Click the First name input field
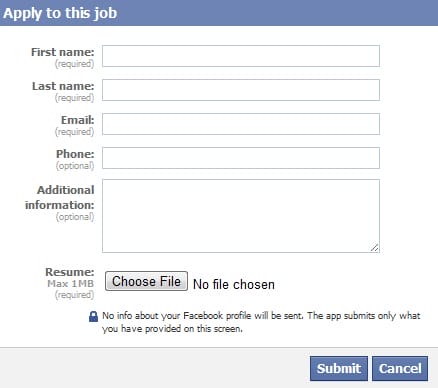The height and width of the screenshot is (388, 438). [x=241, y=56]
